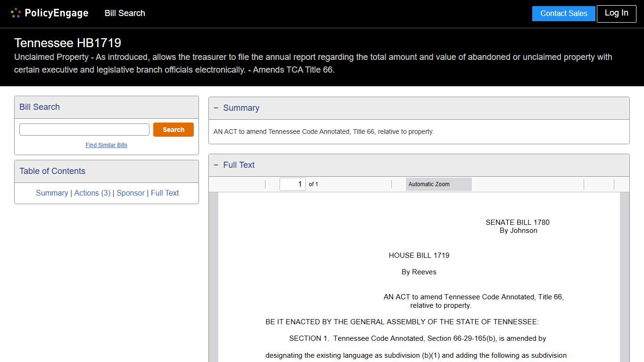The height and width of the screenshot is (362, 644).
Task: Focus the Bill Search text field
Action: tap(84, 130)
